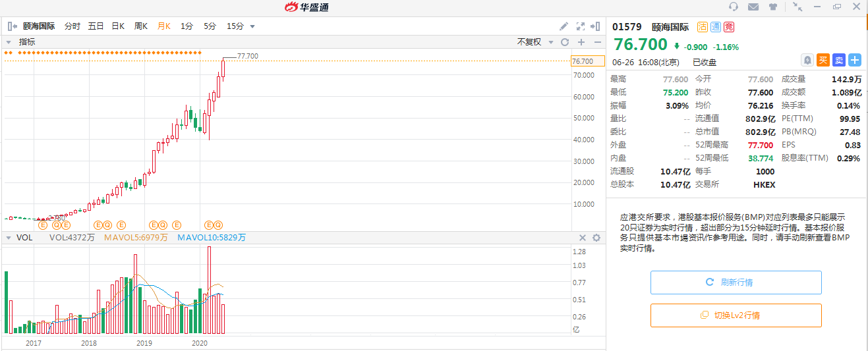Click the blue 通 stock connect tag
This screenshot has width=868, height=351.
[x=715, y=27]
